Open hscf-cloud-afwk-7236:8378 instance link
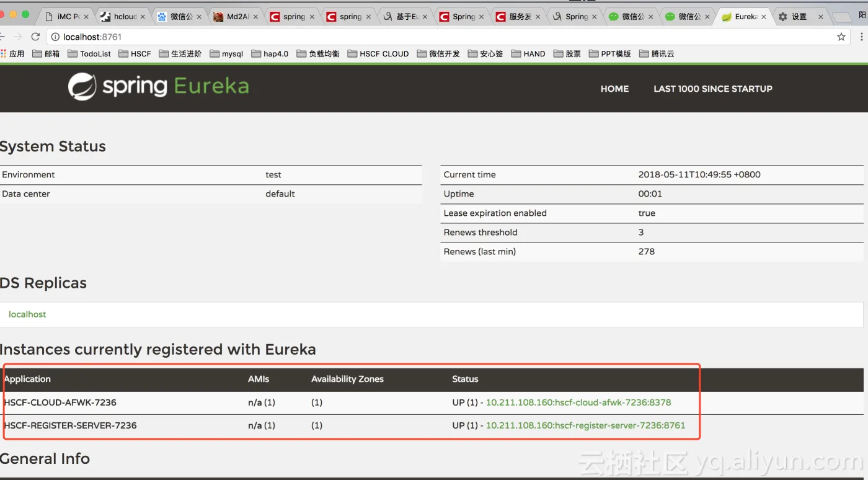The height and width of the screenshot is (480, 868). pyautogui.click(x=578, y=402)
